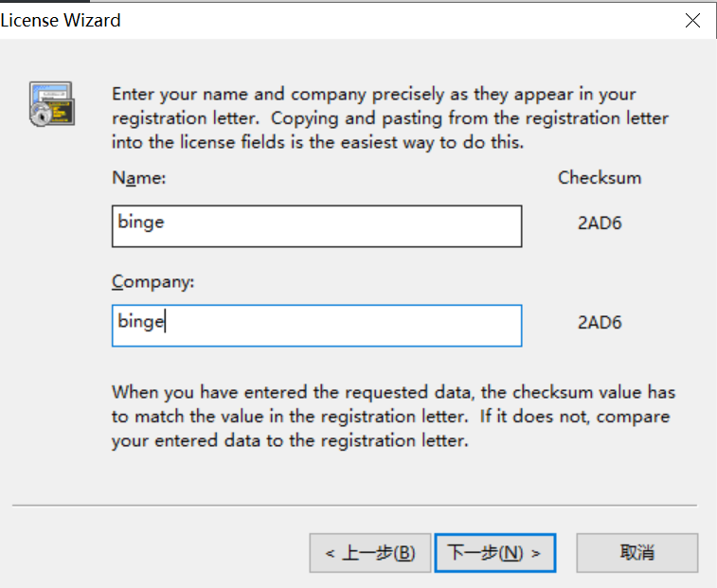Cancel the wizard with 取消 button
Screen dimensions: 717x588
click(636, 553)
